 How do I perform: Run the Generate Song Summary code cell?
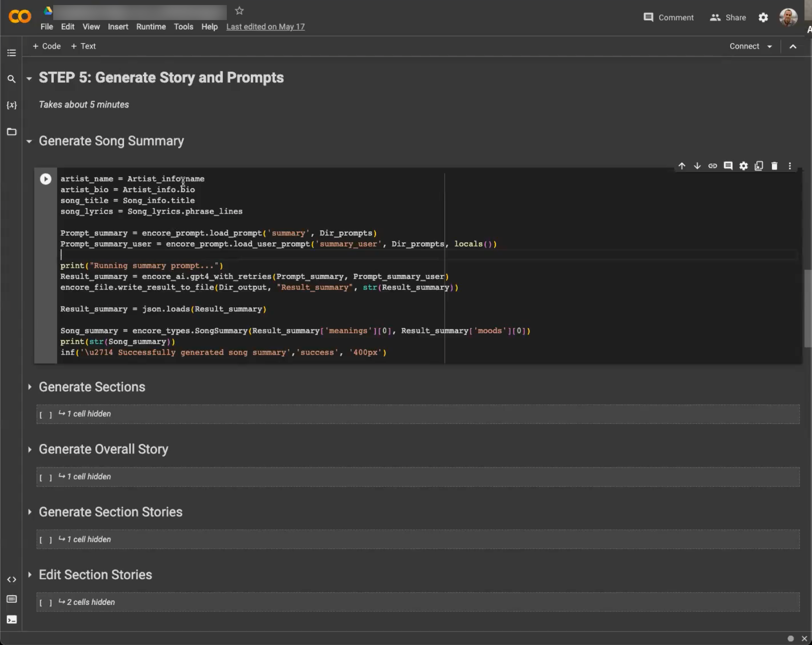pos(46,179)
